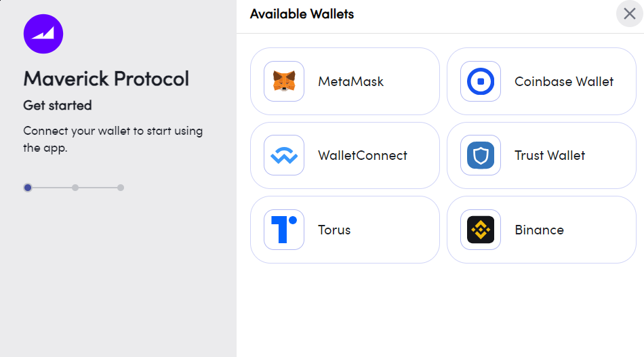Click the Trust Wallet shield icon
Image resolution: width=644 pixels, height=357 pixels.
point(481,156)
